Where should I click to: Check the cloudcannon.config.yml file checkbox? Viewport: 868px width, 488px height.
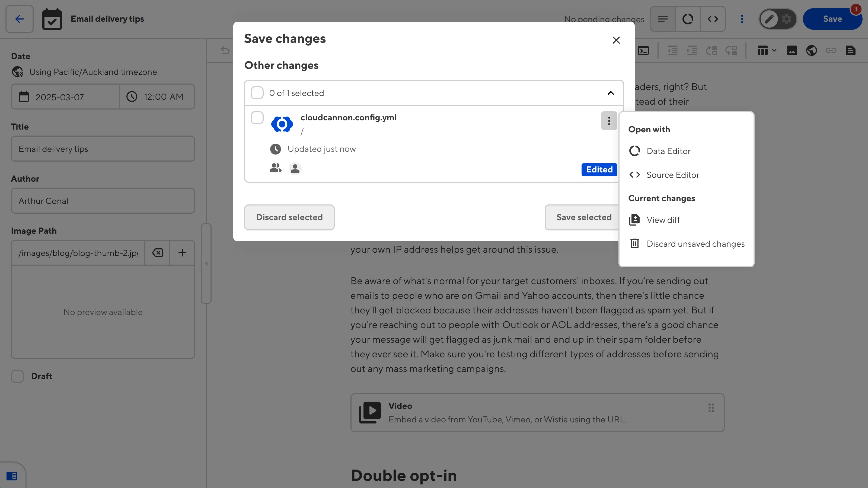[257, 118]
